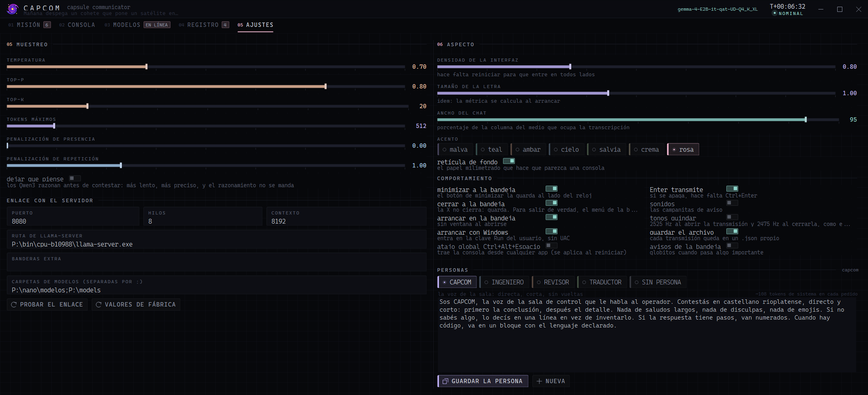Click the plus icon beside Nueva
868x395 pixels.
tap(539, 381)
